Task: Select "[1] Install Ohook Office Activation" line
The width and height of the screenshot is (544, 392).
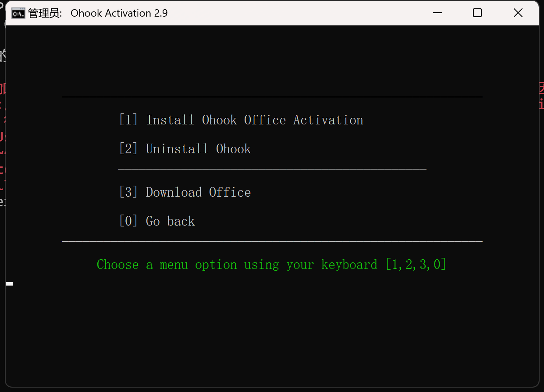Action: point(241,120)
